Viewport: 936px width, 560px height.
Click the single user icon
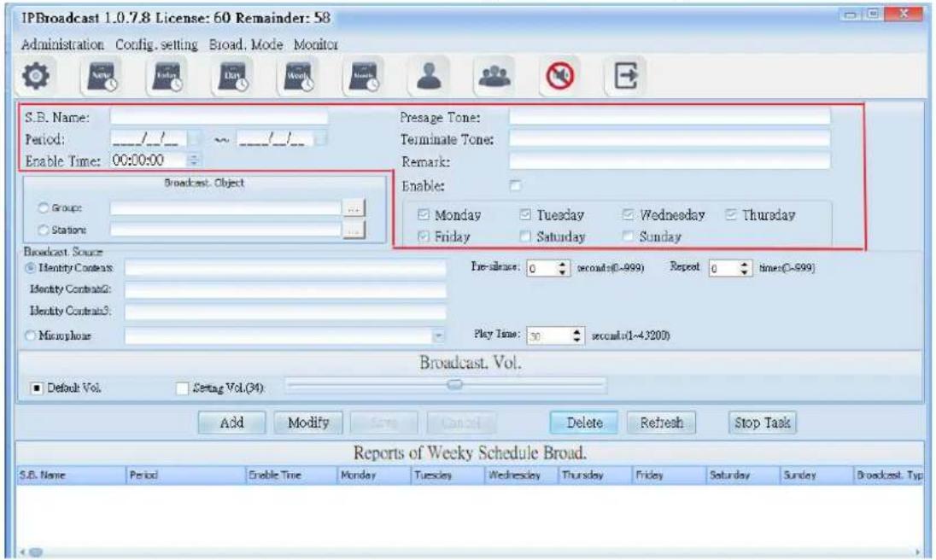(429, 76)
